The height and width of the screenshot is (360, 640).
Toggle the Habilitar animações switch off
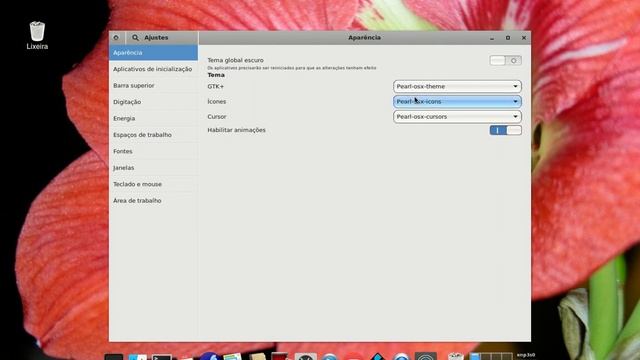pos(505,130)
